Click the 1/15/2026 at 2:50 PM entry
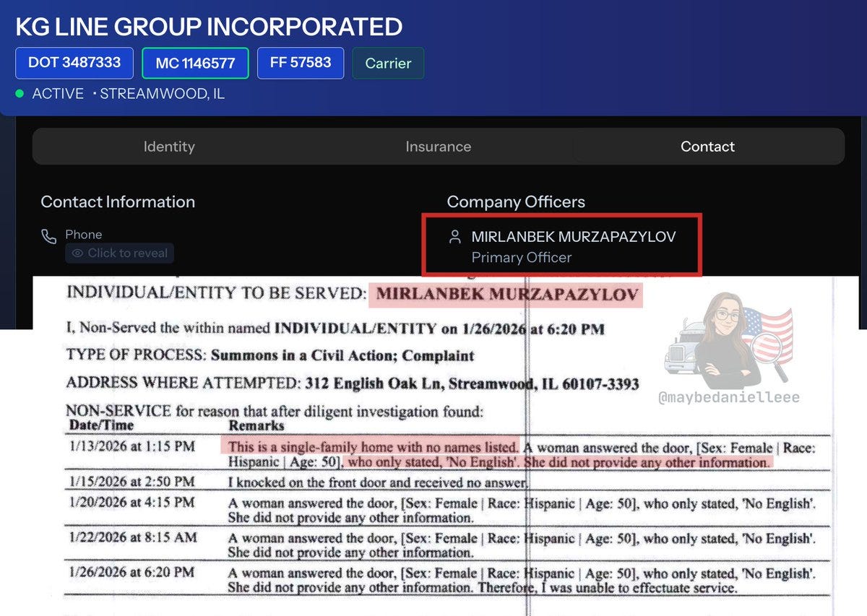This screenshot has width=867, height=616. coord(131,482)
